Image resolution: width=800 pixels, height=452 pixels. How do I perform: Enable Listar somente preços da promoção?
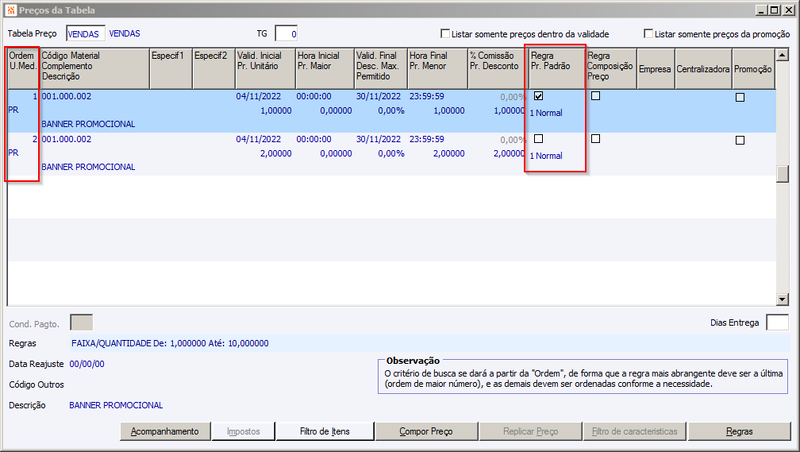click(648, 34)
